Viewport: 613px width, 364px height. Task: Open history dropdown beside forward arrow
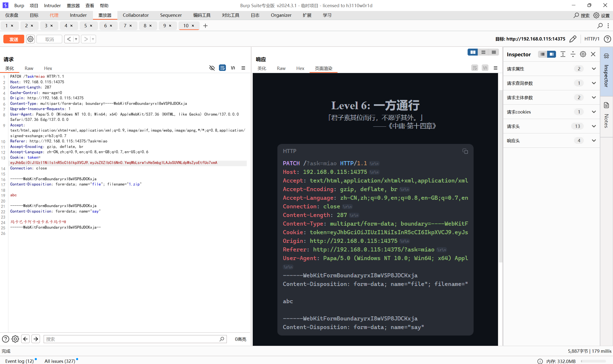[93, 39]
